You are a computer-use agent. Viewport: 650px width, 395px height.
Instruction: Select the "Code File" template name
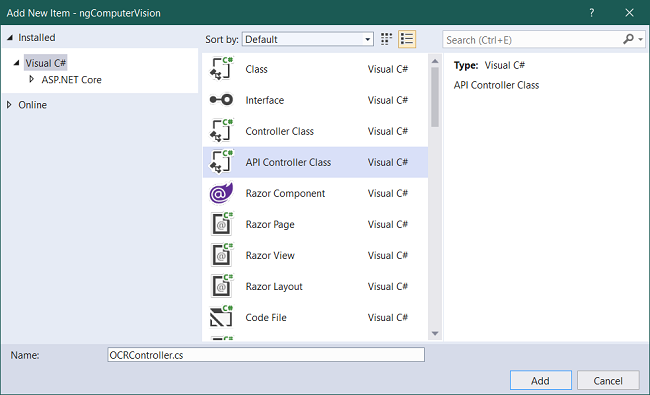[266, 317]
